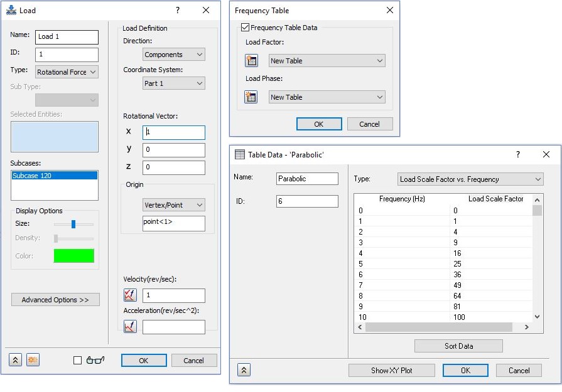The height and width of the screenshot is (392, 562).
Task: Click the Load dialog title bar icon
Action: [11, 10]
